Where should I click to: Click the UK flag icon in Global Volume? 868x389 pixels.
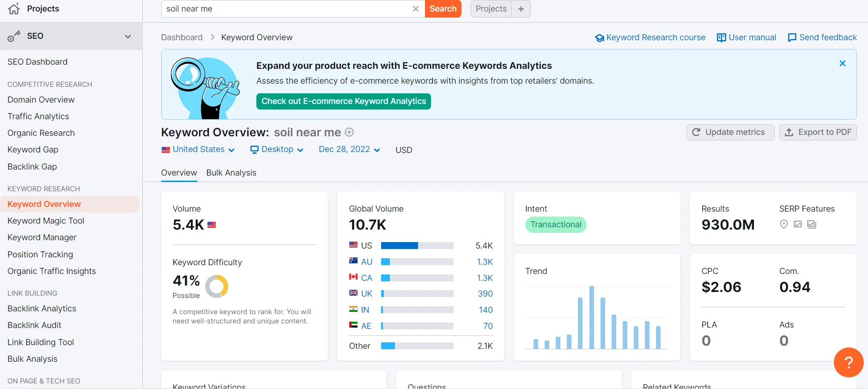coord(353,293)
